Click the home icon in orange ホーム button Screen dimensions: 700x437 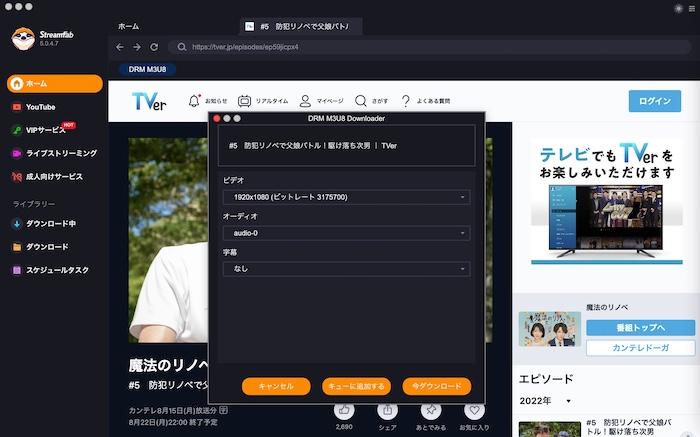pyautogui.click(x=17, y=83)
